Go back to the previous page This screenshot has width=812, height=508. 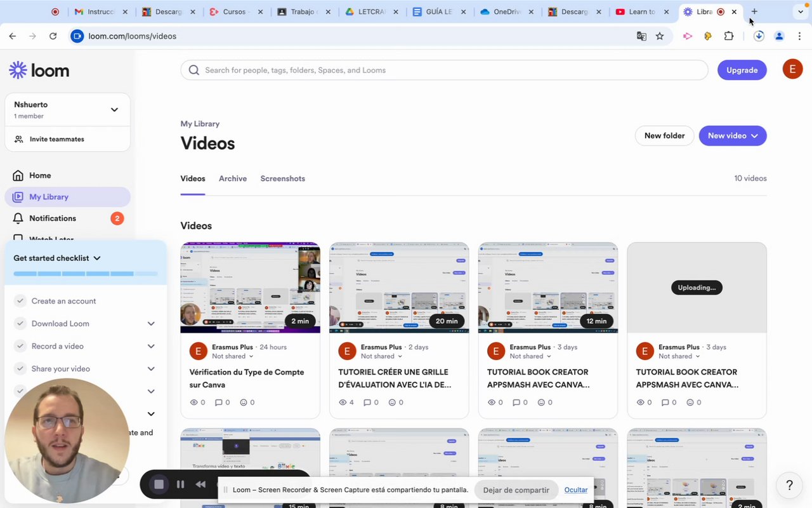tap(13, 36)
